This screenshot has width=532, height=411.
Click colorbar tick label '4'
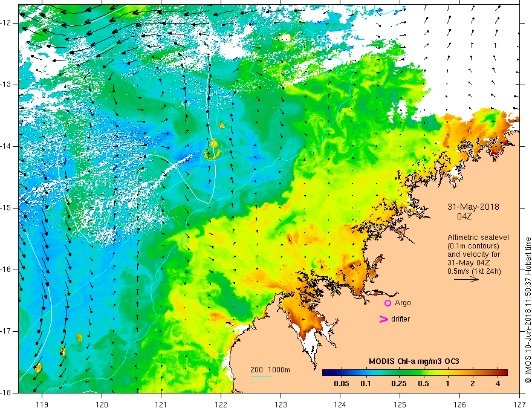(498, 384)
